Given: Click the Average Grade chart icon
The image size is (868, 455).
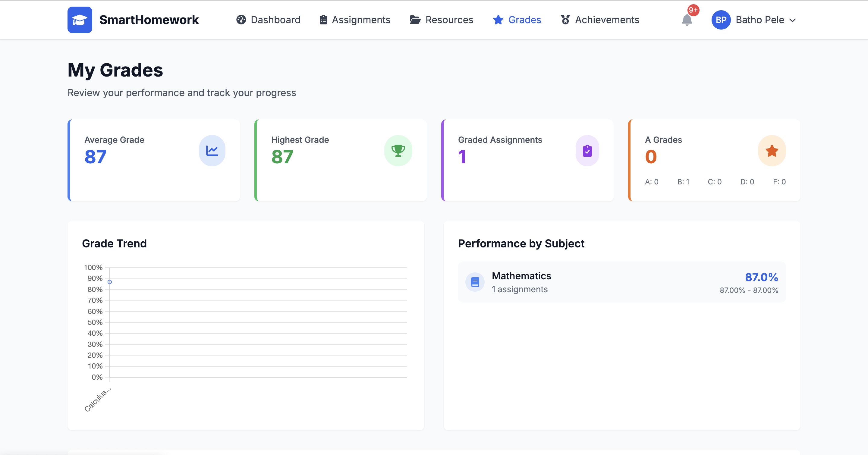Looking at the screenshot, I should pos(212,151).
